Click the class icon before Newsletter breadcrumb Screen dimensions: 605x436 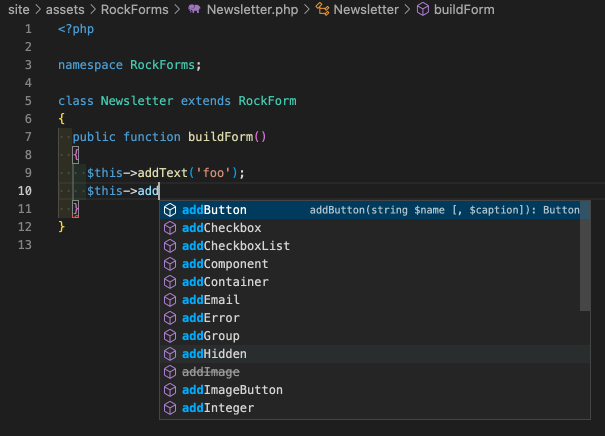pos(322,9)
